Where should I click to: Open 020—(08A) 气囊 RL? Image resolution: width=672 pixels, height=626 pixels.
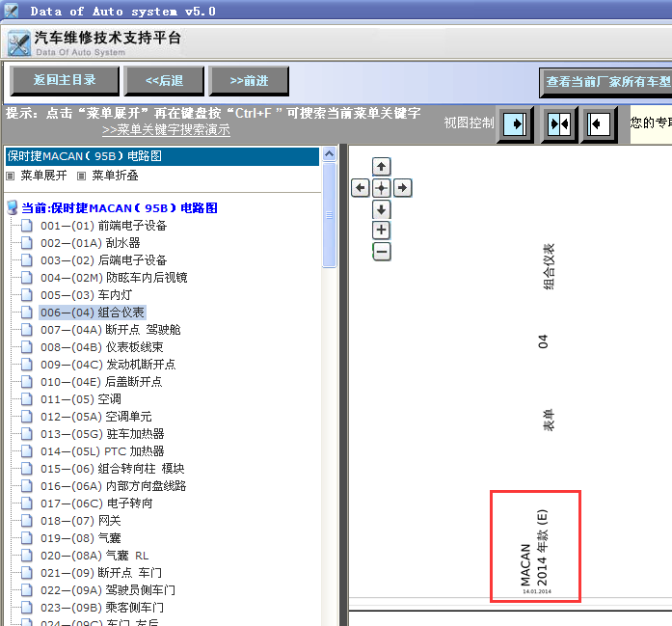[94, 556]
